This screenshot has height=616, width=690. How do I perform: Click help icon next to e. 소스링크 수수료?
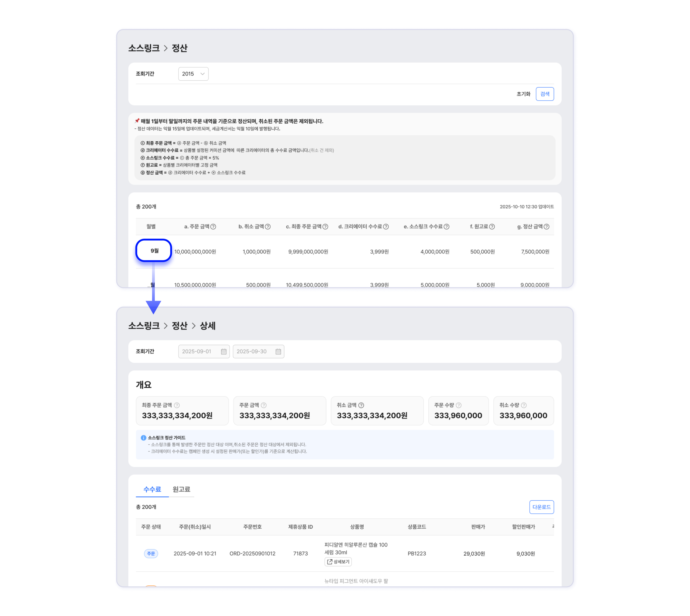[446, 227]
